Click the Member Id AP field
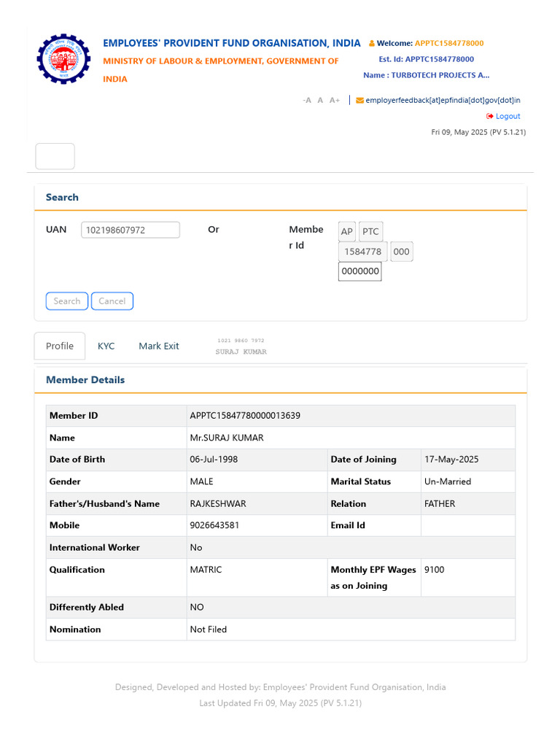This screenshot has width=560, height=747. (347, 232)
